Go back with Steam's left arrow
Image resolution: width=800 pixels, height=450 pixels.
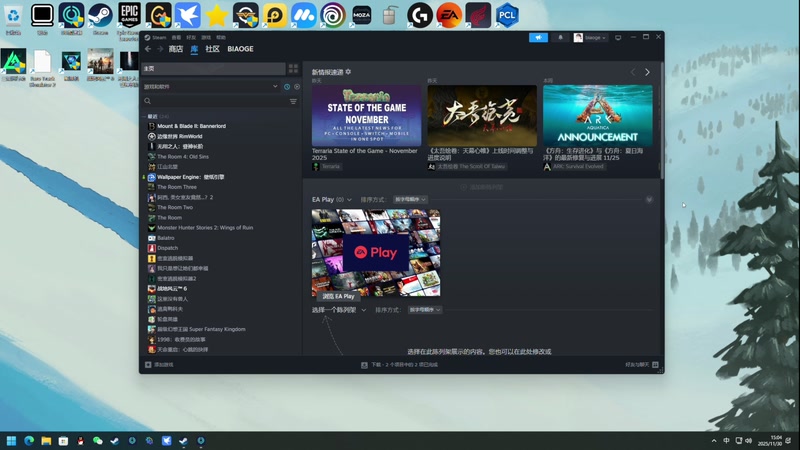pyautogui.click(x=148, y=49)
